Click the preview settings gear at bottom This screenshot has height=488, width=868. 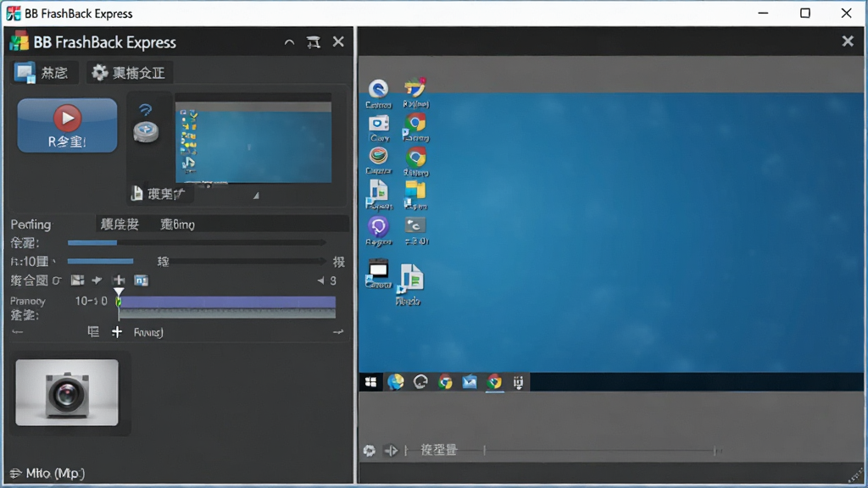click(370, 451)
